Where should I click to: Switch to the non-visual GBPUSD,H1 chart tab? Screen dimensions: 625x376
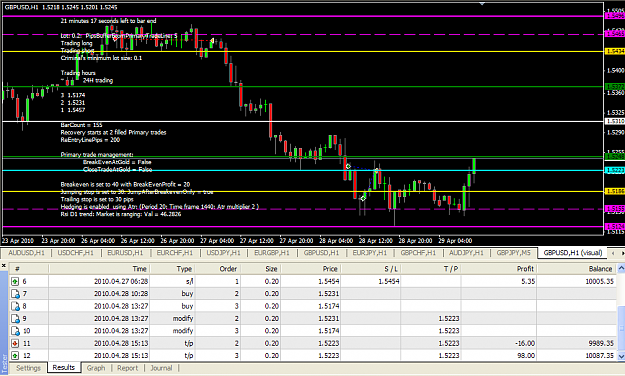tap(321, 253)
